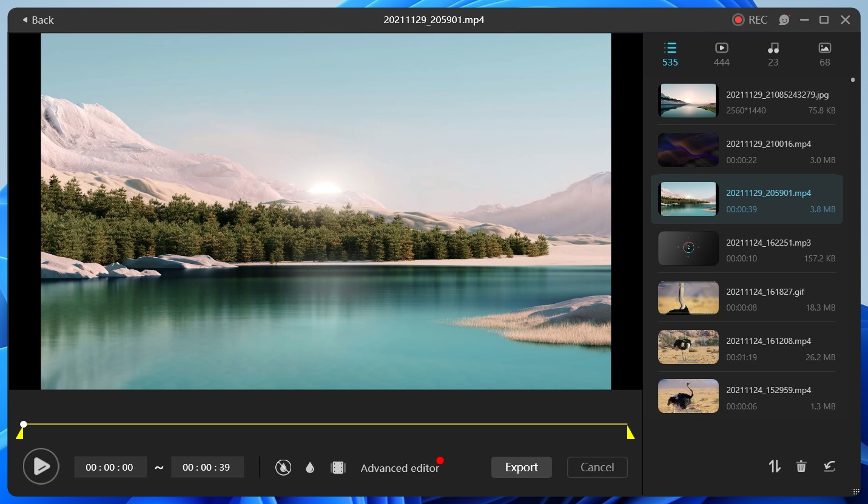Viewport: 868px width, 504px height.
Task: Delete the selected recording via trash icon
Action: (801, 466)
